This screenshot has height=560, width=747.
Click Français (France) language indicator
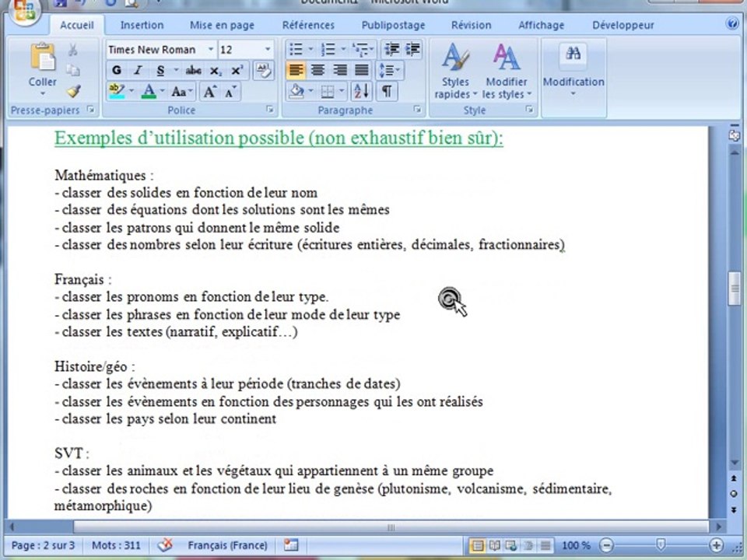(227, 545)
